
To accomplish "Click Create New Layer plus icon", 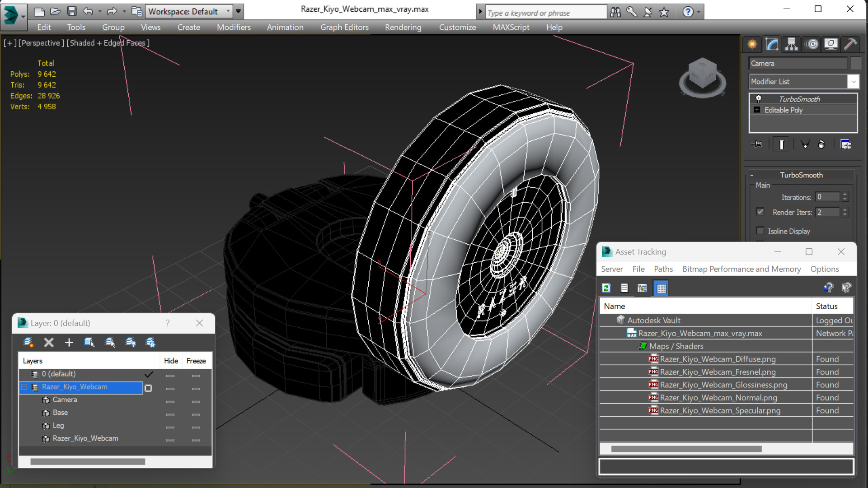I will click(69, 343).
